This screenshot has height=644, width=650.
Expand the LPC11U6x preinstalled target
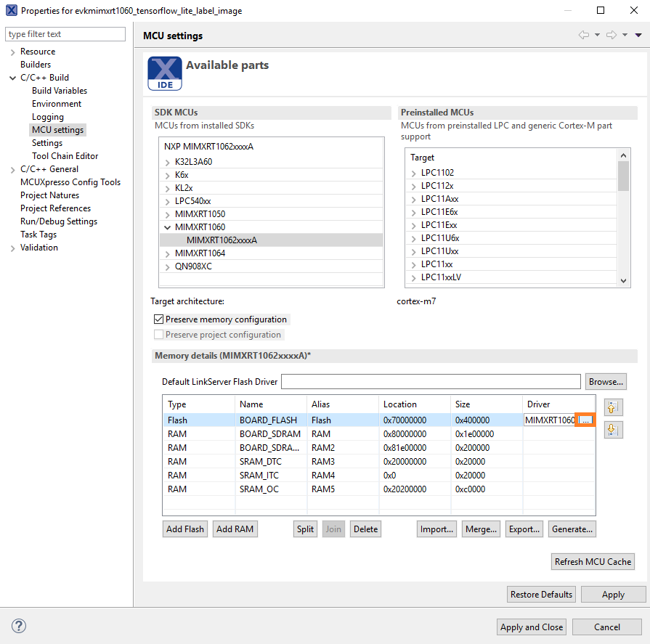(x=413, y=238)
